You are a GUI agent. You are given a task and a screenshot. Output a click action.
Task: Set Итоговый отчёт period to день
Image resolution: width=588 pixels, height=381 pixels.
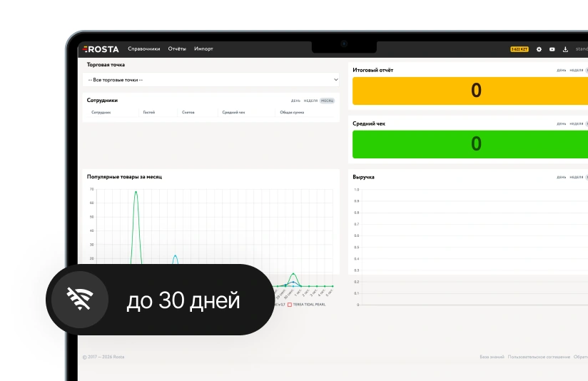[562, 70]
